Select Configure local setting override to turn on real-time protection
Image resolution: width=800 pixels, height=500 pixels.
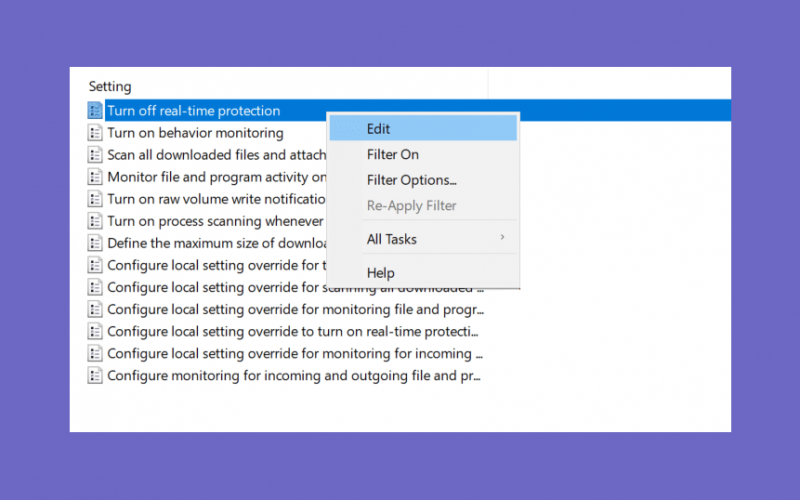(x=293, y=332)
